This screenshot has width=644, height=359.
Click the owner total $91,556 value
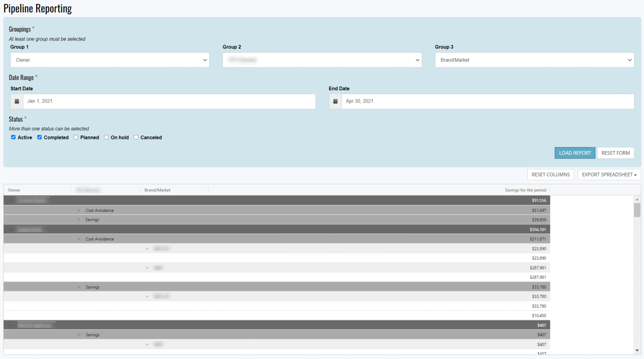click(x=539, y=201)
